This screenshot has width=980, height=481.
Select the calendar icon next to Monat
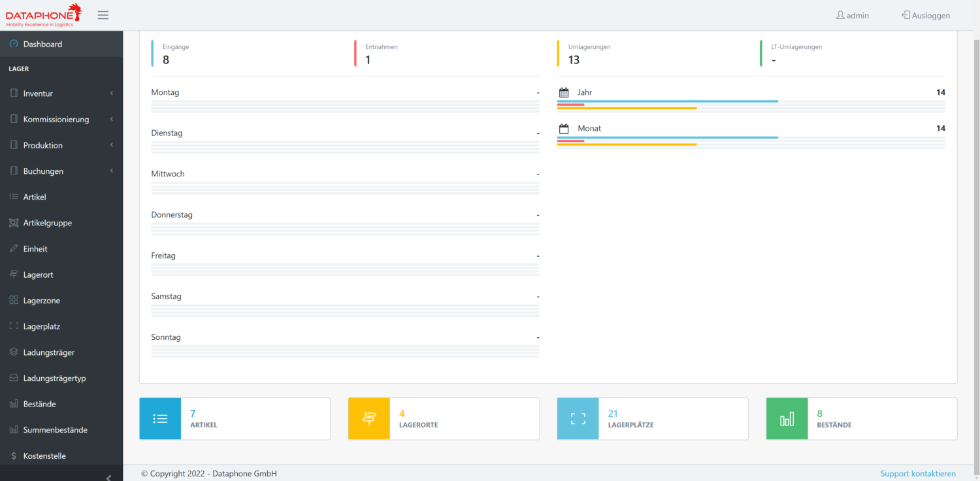tap(564, 128)
